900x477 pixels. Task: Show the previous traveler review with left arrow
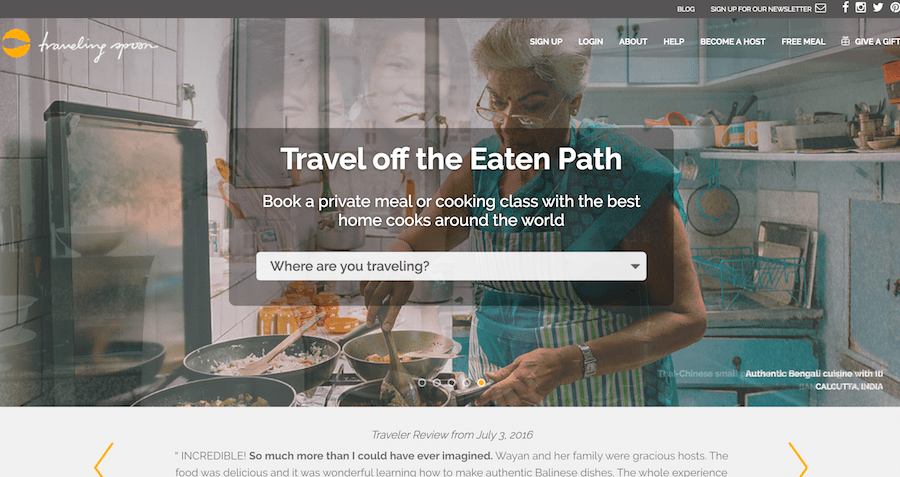pos(104,459)
